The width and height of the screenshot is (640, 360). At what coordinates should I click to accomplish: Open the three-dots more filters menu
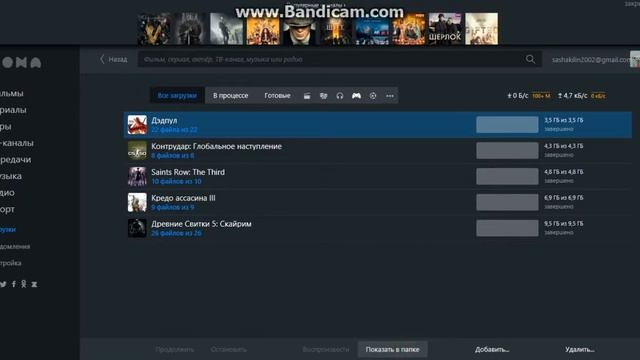tap(390, 96)
